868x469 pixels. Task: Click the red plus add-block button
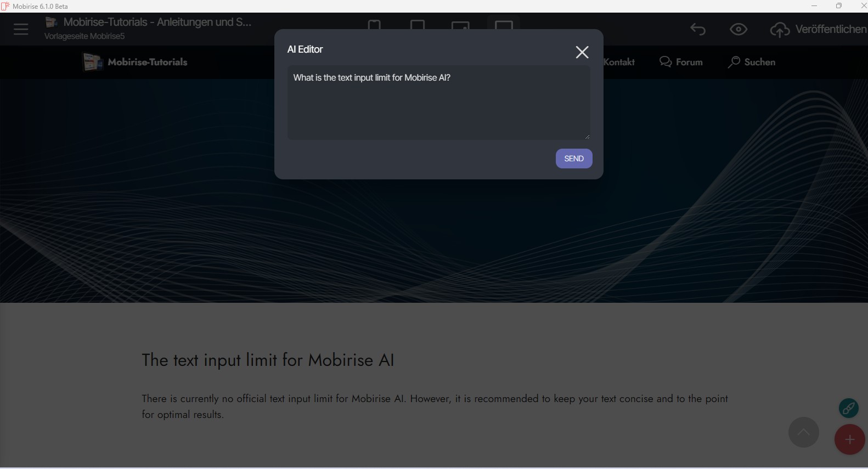pos(850,439)
